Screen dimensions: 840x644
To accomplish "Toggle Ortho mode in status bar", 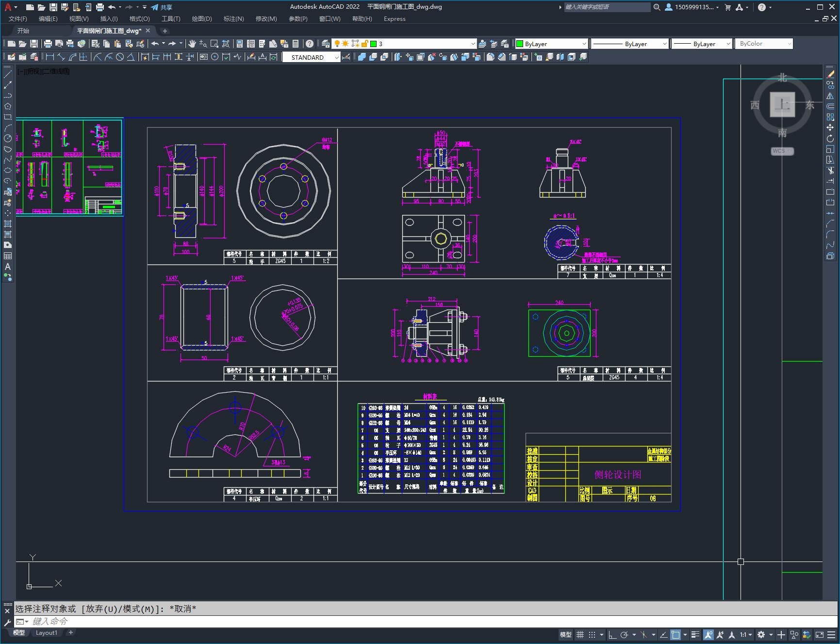I will tap(612, 634).
